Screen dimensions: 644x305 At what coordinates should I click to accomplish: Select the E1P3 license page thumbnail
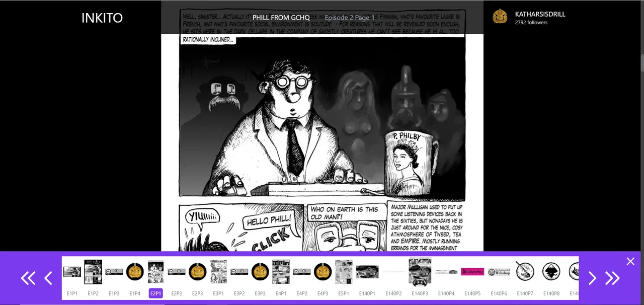click(114, 272)
